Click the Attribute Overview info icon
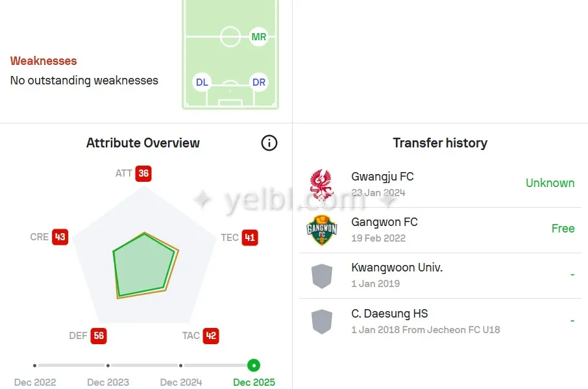This screenshot has width=588, height=389. coord(269,143)
